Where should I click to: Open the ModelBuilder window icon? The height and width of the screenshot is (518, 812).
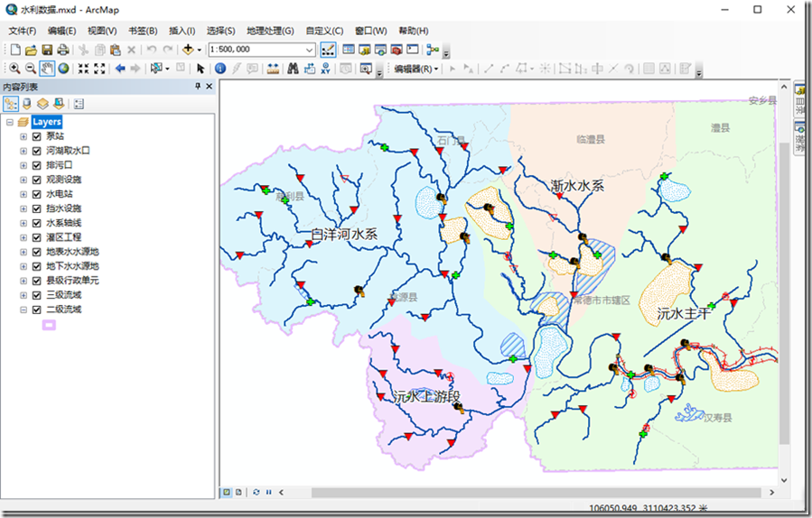433,50
